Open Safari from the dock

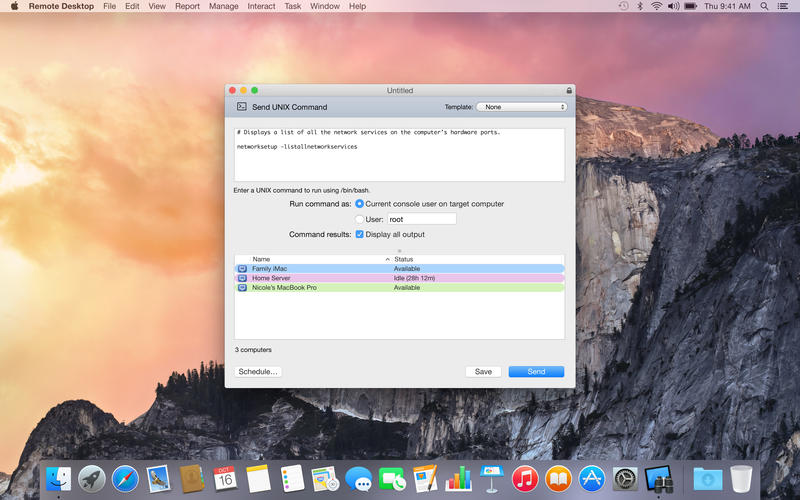tap(125, 478)
